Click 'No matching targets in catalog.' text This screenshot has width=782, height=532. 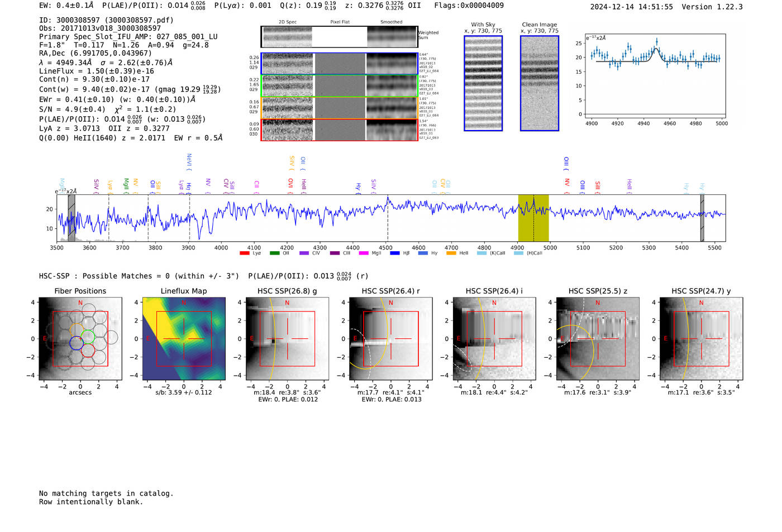pos(106,493)
